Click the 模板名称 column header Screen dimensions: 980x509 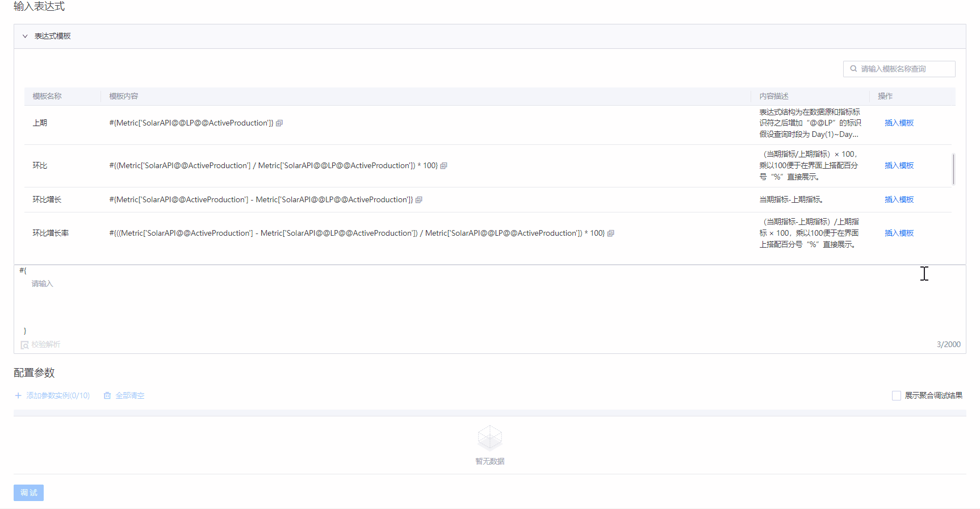47,97
